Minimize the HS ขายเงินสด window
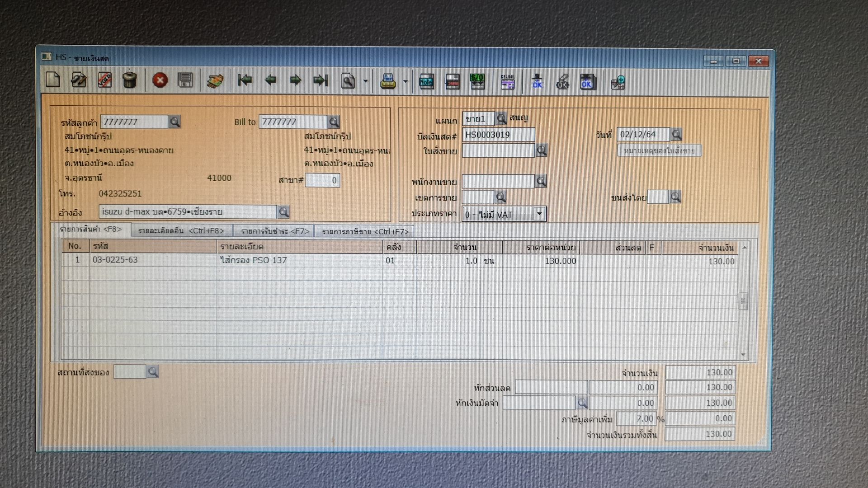Viewport: 868px width, 488px height. click(714, 61)
